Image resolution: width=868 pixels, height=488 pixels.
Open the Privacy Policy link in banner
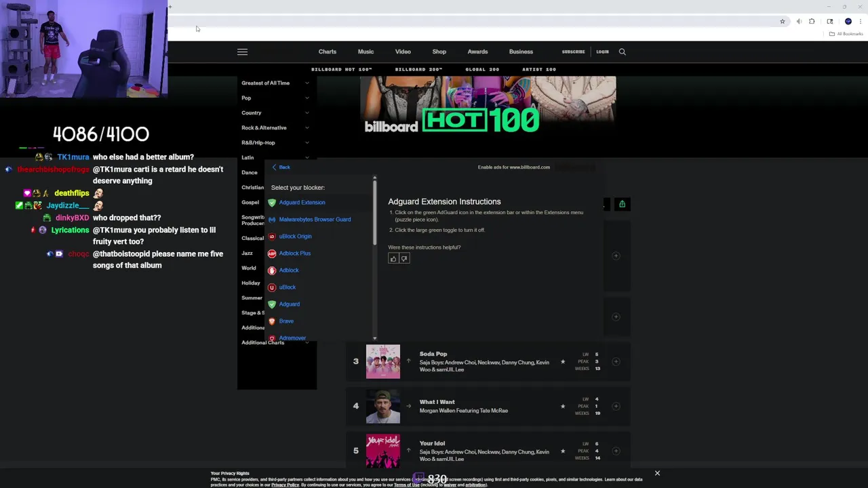285,485
